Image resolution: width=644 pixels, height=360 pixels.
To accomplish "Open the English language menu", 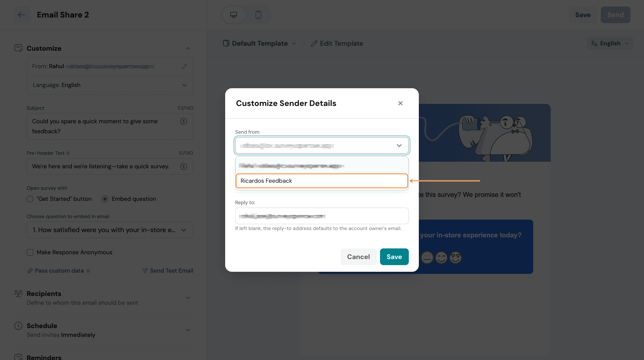I will click(610, 43).
